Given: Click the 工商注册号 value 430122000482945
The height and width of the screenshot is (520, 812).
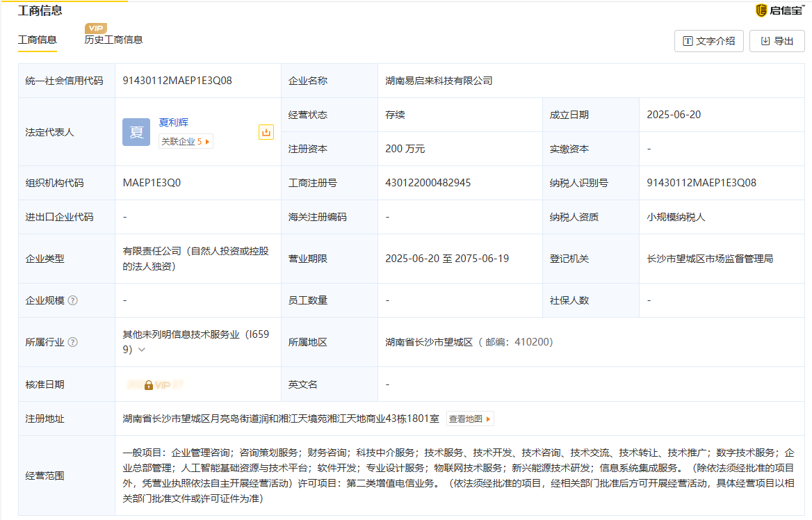Looking at the screenshot, I should [x=428, y=183].
